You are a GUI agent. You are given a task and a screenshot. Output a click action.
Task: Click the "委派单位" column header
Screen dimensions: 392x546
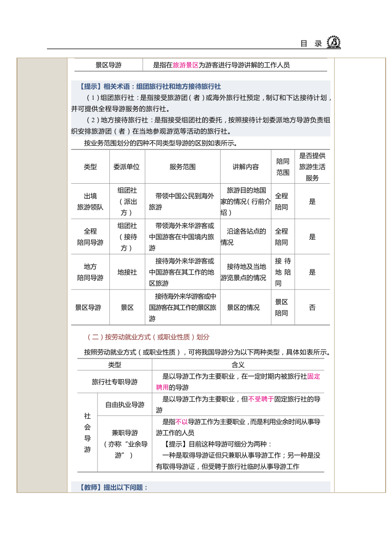(127, 167)
